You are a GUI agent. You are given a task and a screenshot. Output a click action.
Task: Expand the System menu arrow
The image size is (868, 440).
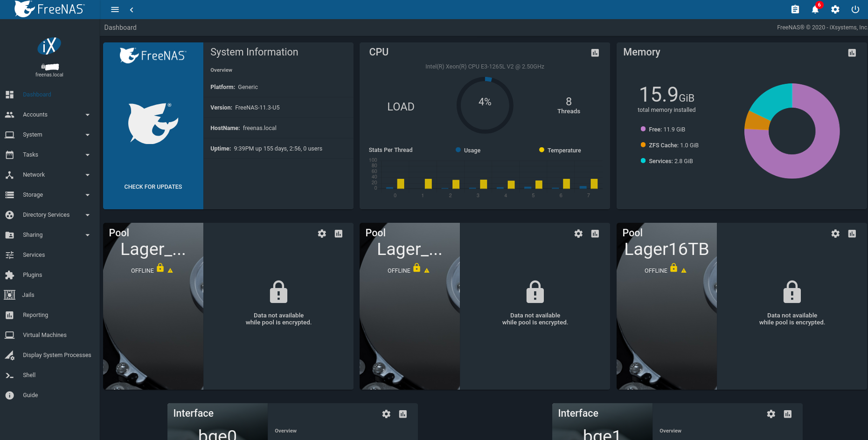click(88, 135)
